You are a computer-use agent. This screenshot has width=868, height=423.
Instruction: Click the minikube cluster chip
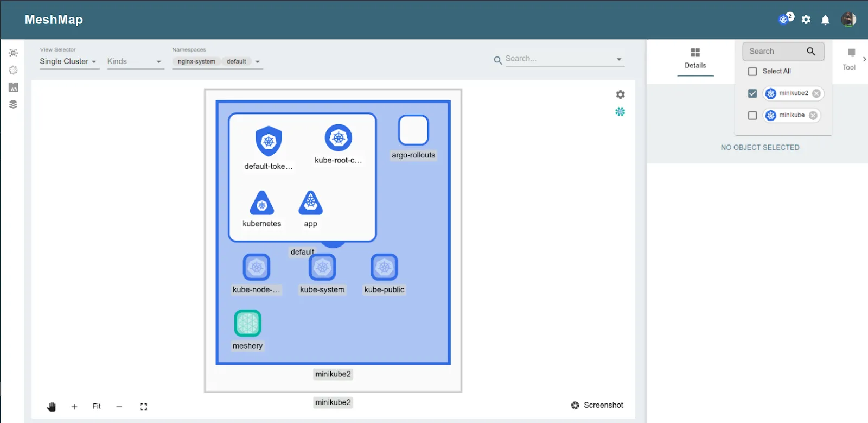pyautogui.click(x=792, y=115)
